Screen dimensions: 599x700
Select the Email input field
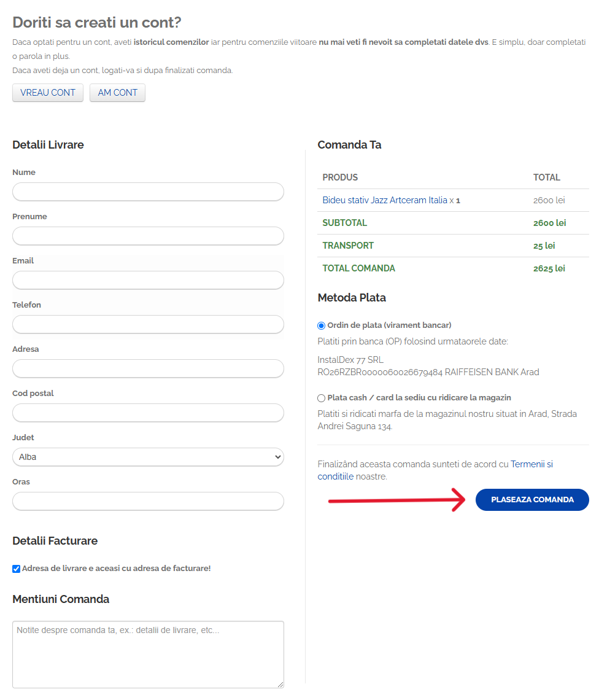click(x=148, y=280)
